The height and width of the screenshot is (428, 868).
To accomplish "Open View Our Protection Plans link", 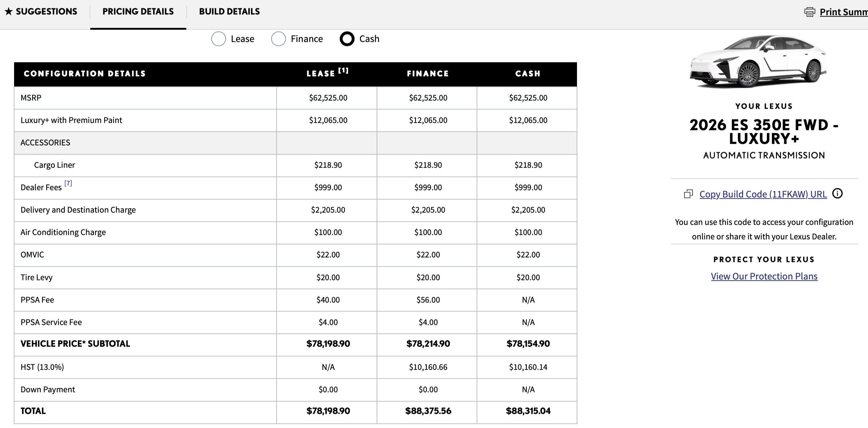I will (764, 276).
